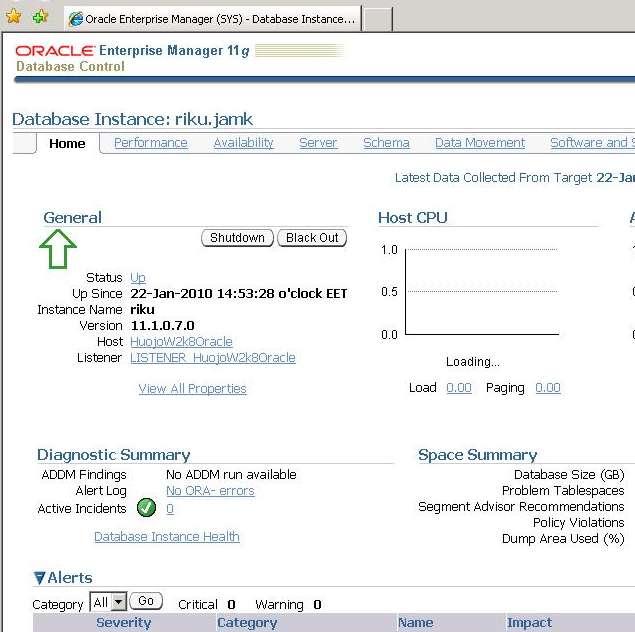Viewport: 635px width, 632px height.
Task: Click the Dump Area Used (%) label
Action: (563, 538)
